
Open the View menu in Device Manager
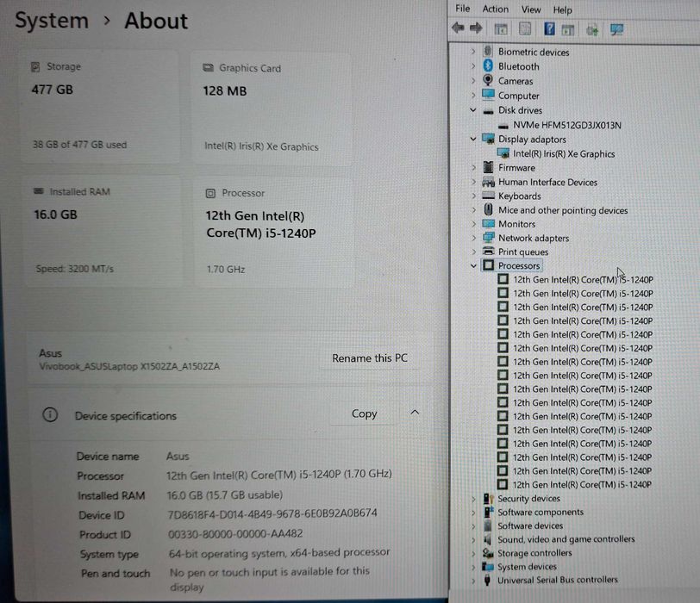(x=531, y=9)
